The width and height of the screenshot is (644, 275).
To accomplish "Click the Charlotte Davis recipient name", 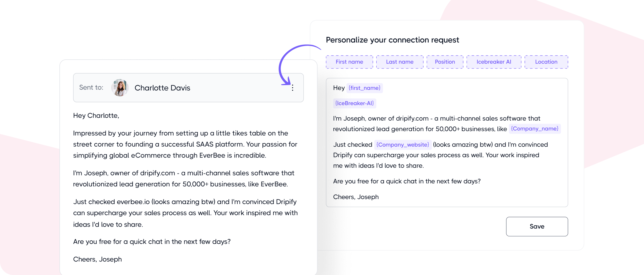I will 162,88.
